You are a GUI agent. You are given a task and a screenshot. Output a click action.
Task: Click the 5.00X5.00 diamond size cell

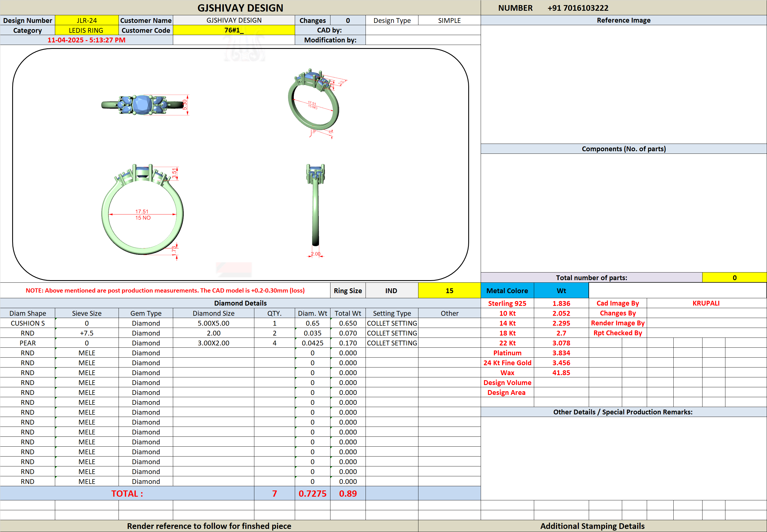214,323
